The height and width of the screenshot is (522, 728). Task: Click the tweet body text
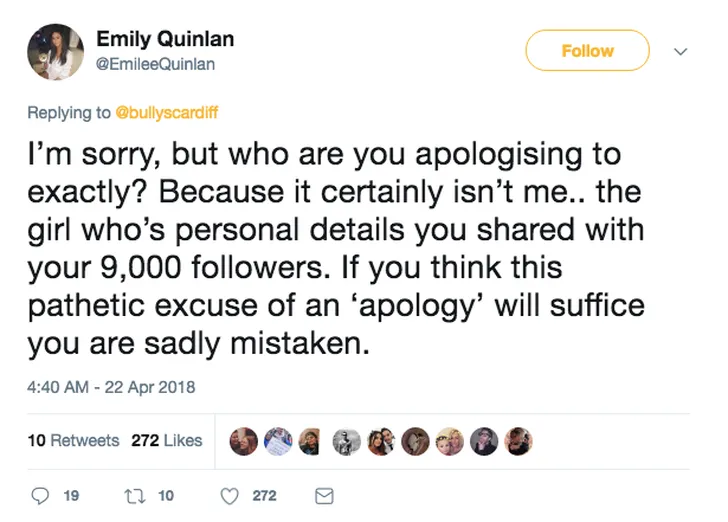click(330, 250)
